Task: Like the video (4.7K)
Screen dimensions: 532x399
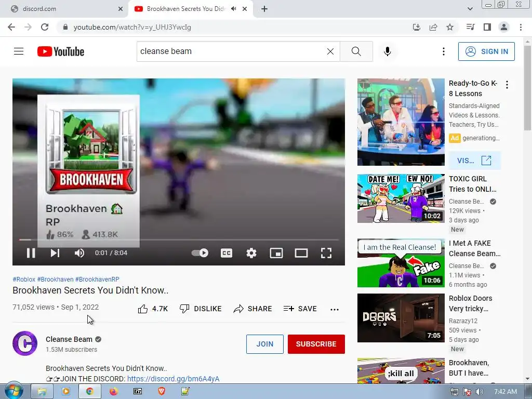Action: [153, 309]
